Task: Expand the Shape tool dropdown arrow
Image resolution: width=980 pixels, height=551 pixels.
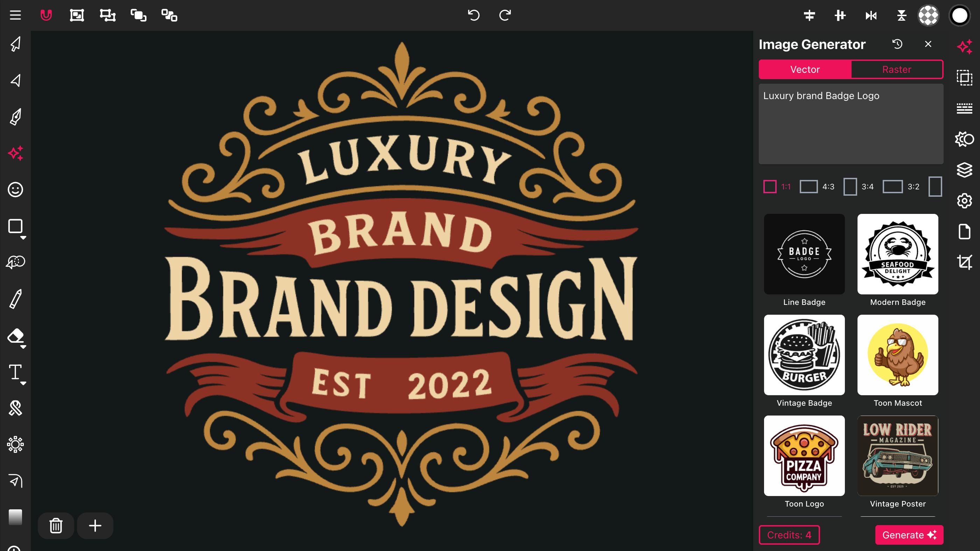Action: pos(23,237)
